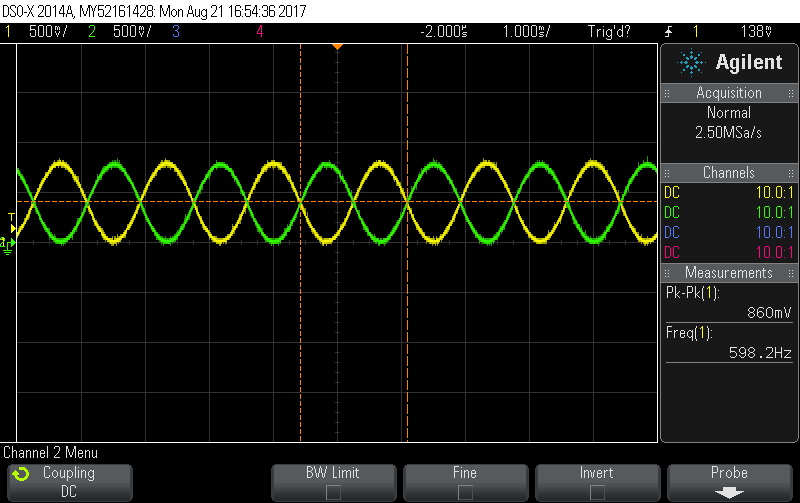Viewport: 800px width, 503px height.
Task: Click the Freq(1) measurement label
Action: [x=689, y=333]
